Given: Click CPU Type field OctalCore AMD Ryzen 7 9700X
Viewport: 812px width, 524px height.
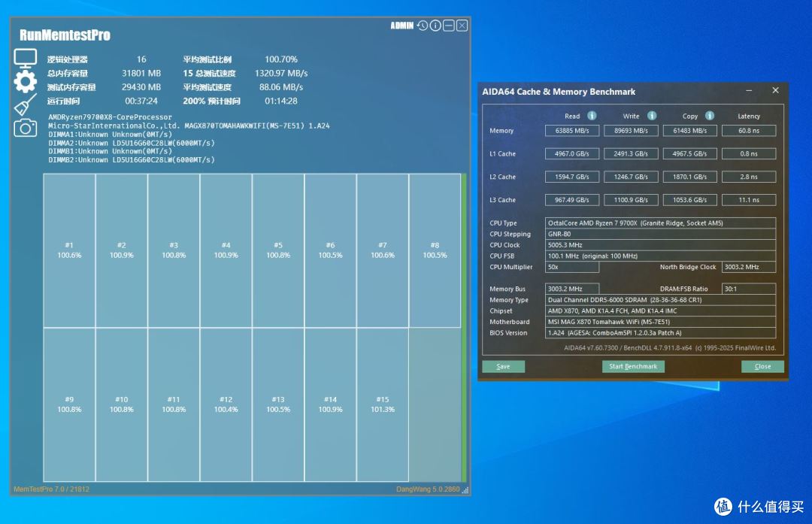Looking at the screenshot, I should coord(660,223).
